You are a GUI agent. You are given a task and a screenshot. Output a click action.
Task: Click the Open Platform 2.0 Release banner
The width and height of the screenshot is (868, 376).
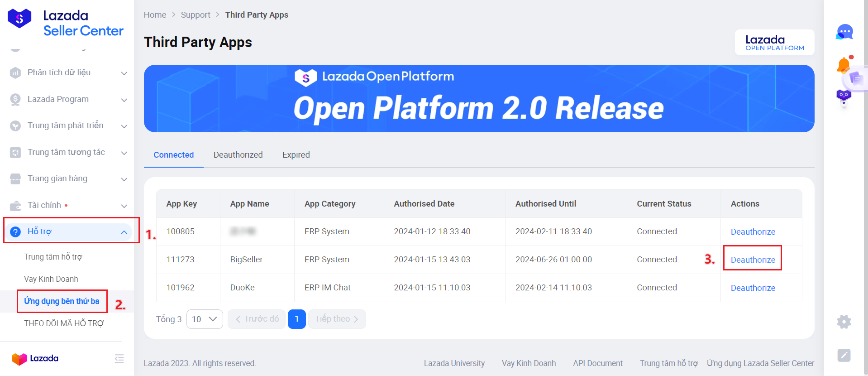[479, 99]
